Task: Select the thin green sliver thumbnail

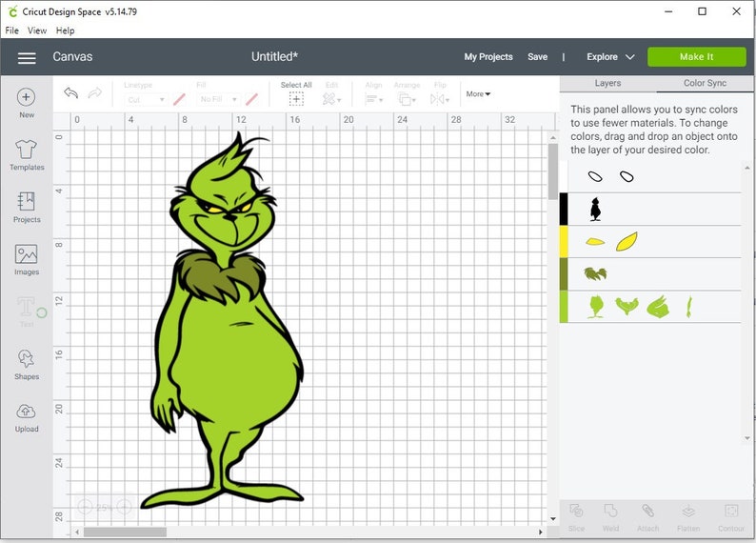Action: pyautogui.click(x=689, y=307)
